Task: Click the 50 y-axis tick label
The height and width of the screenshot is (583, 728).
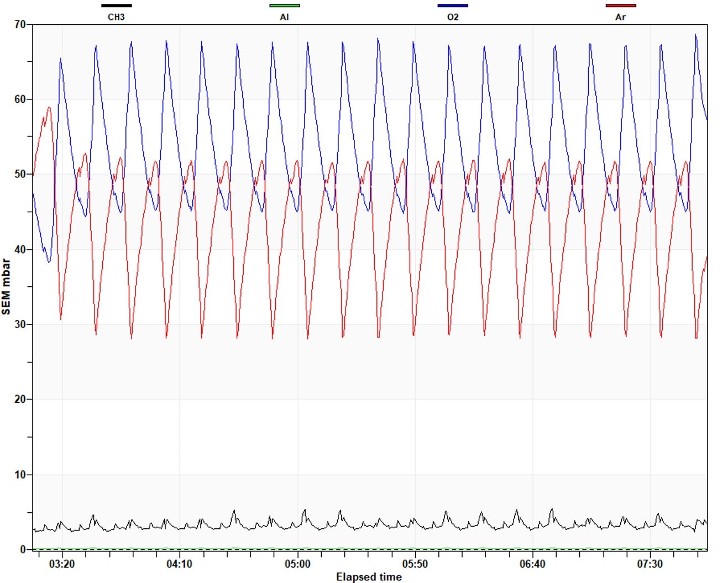Action: [20, 174]
